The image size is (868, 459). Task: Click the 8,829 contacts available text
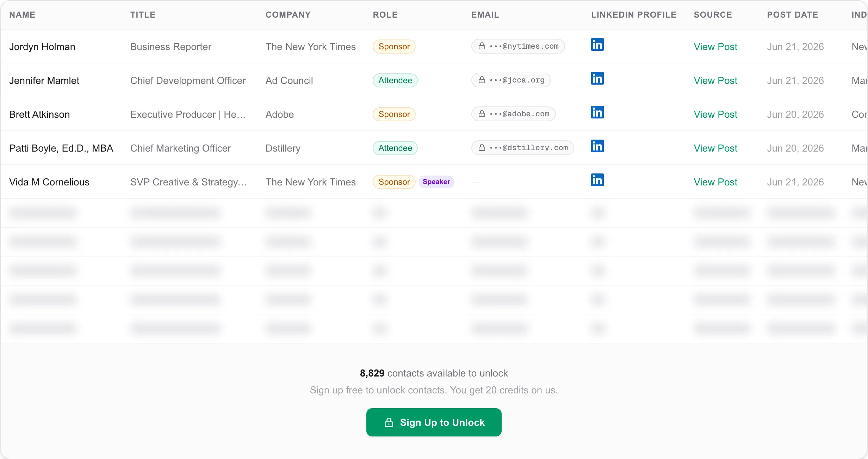coord(434,373)
